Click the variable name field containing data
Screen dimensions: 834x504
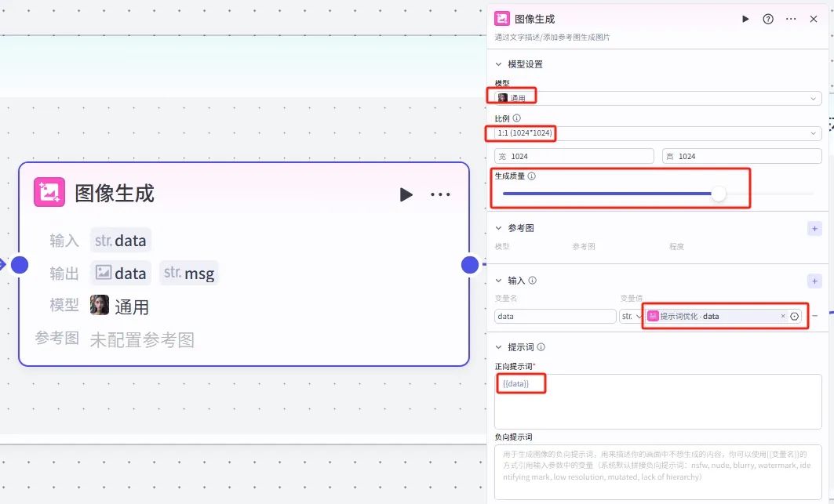tap(555, 317)
